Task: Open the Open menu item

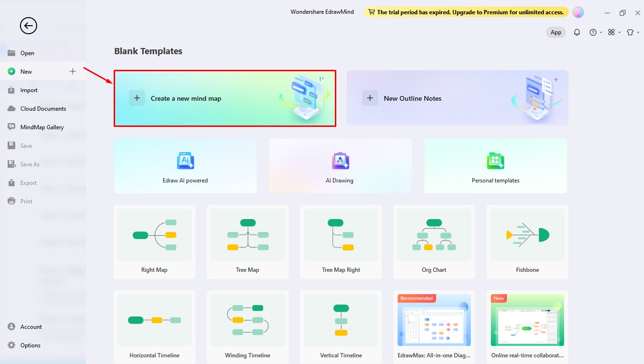Action: tap(43, 53)
